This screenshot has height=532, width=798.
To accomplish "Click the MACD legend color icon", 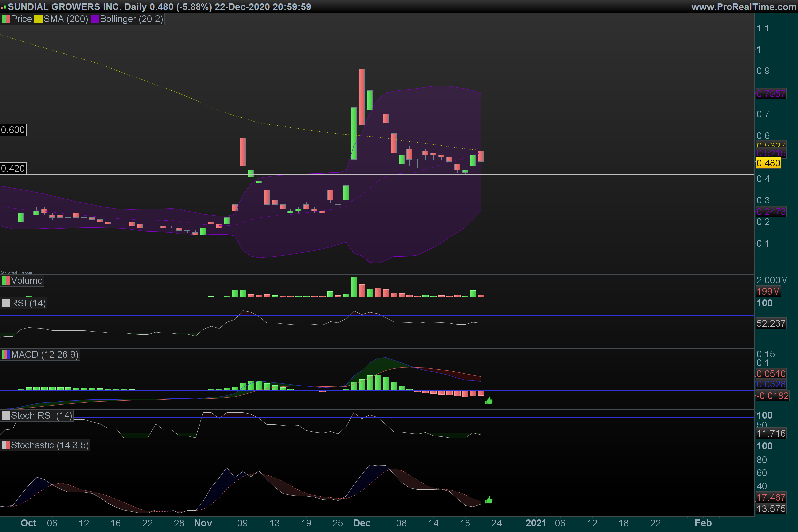I will [6, 355].
